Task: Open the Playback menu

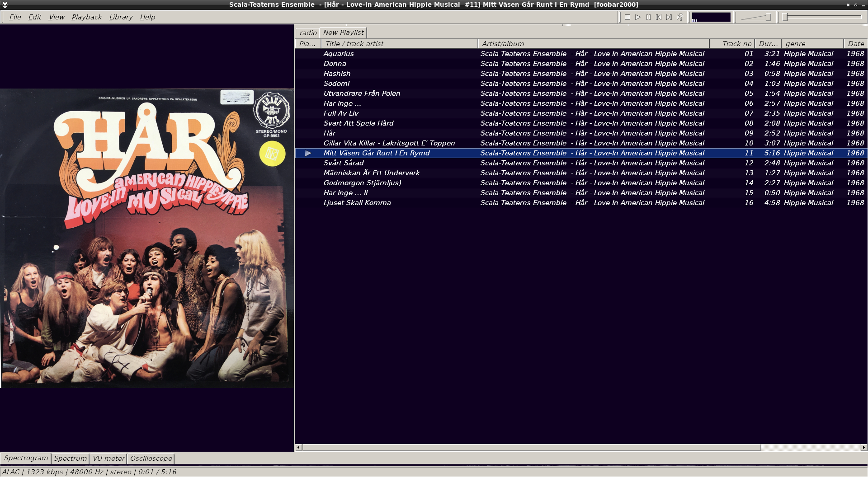Action: coord(87,17)
